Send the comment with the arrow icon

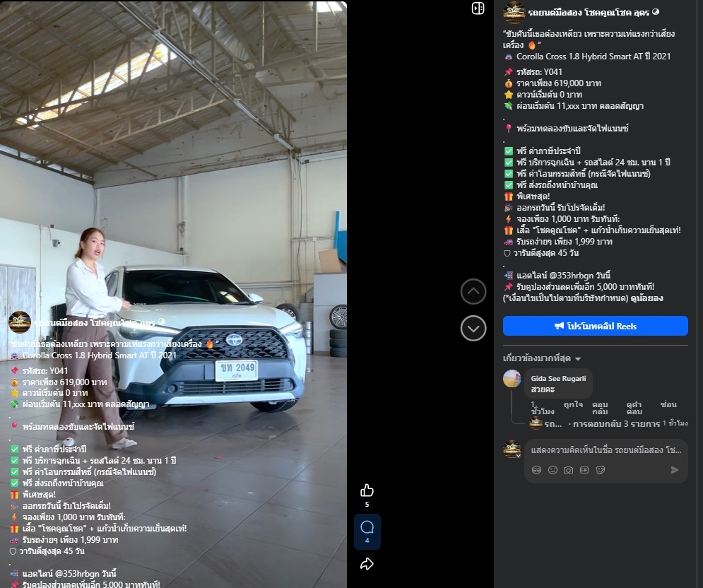click(x=674, y=470)
